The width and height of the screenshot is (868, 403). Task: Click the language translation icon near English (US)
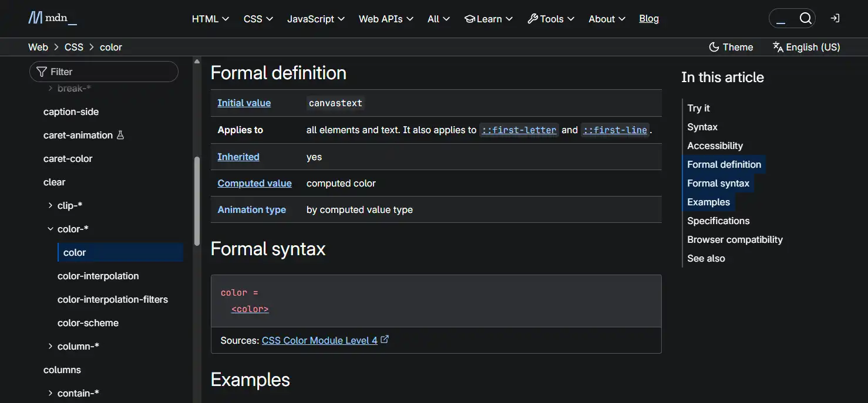[778, 46]
